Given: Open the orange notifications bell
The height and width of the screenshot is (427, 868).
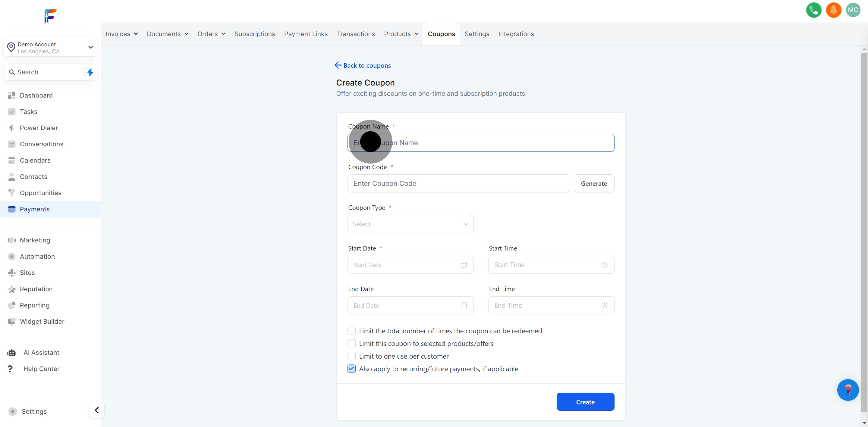Looking at the screenshot, I should (x=833, y=10).
